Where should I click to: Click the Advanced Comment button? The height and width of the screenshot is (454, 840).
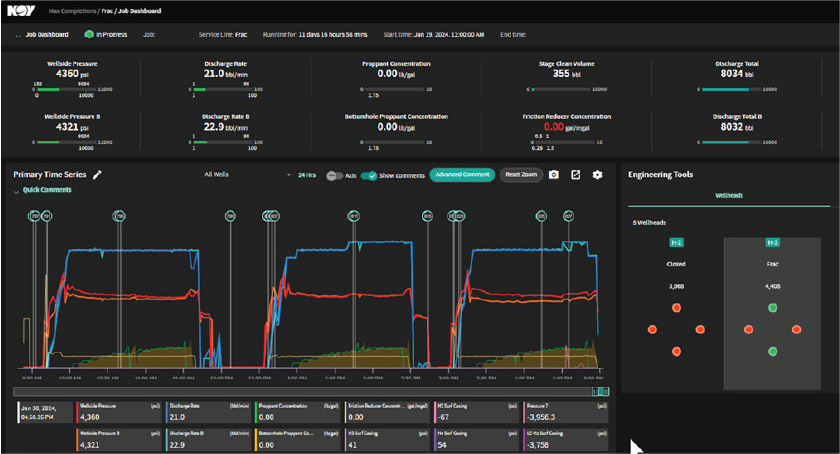click(x=462, y=175)
